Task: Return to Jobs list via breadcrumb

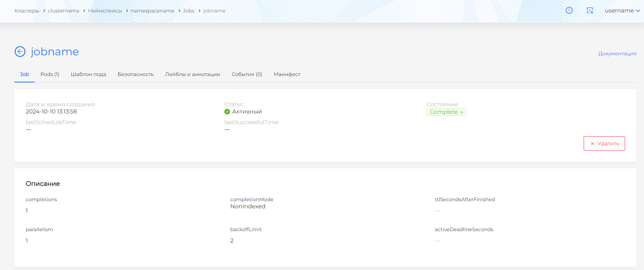Action: [188, 11]
